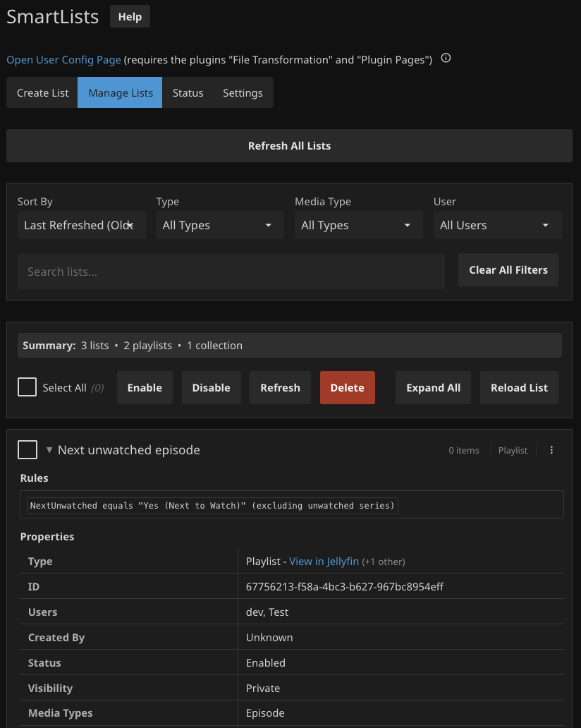Viewport: 581px width, 728px height.
Task: Click the Summary '3 lists' text
Action: click(x=94, y=346)
